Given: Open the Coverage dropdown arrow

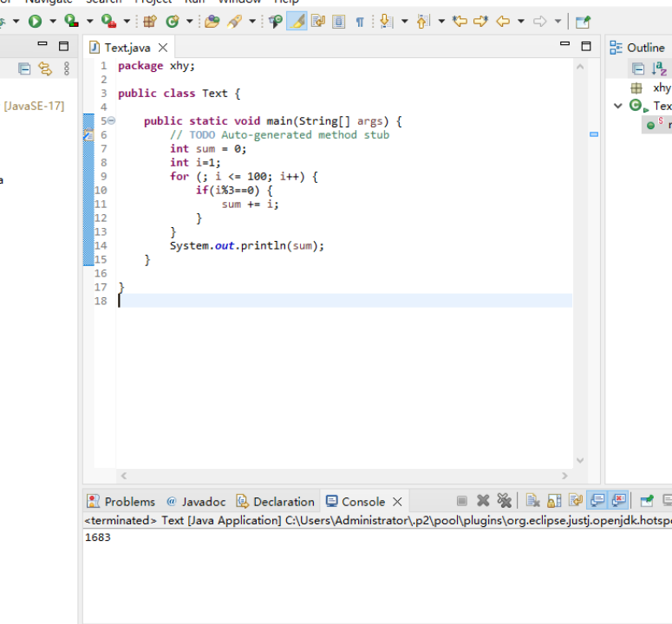Looking at the screenshot, I should click(x=90, y=21).
